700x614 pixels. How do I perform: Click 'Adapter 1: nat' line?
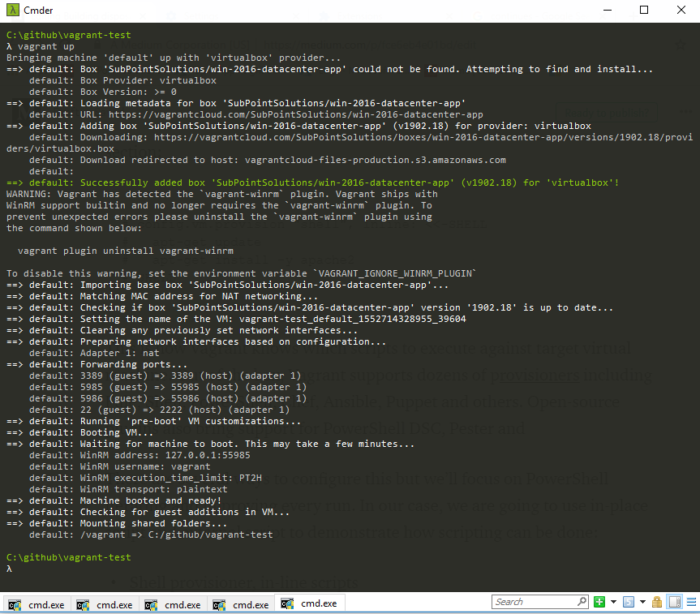[94, 353]
